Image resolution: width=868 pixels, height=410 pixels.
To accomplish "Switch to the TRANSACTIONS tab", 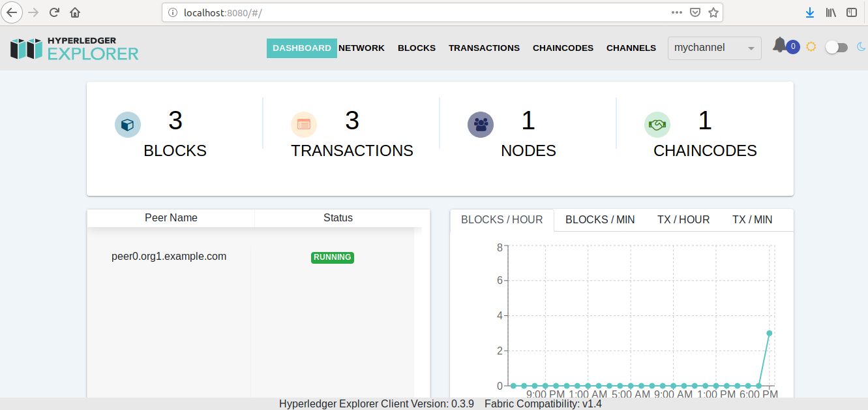I will (484, 48).
